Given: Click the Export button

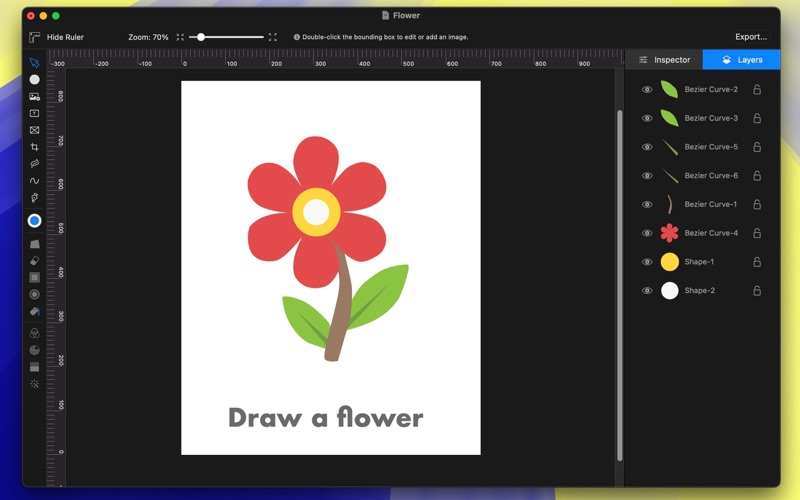Looking at the screenshot, I should (x=750, y=37).
